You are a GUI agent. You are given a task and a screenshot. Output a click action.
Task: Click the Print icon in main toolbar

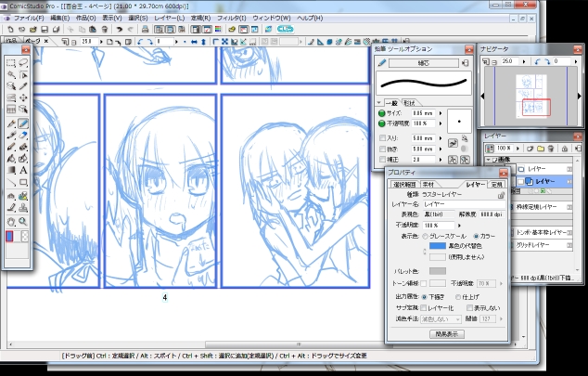[x=145, y=30]
